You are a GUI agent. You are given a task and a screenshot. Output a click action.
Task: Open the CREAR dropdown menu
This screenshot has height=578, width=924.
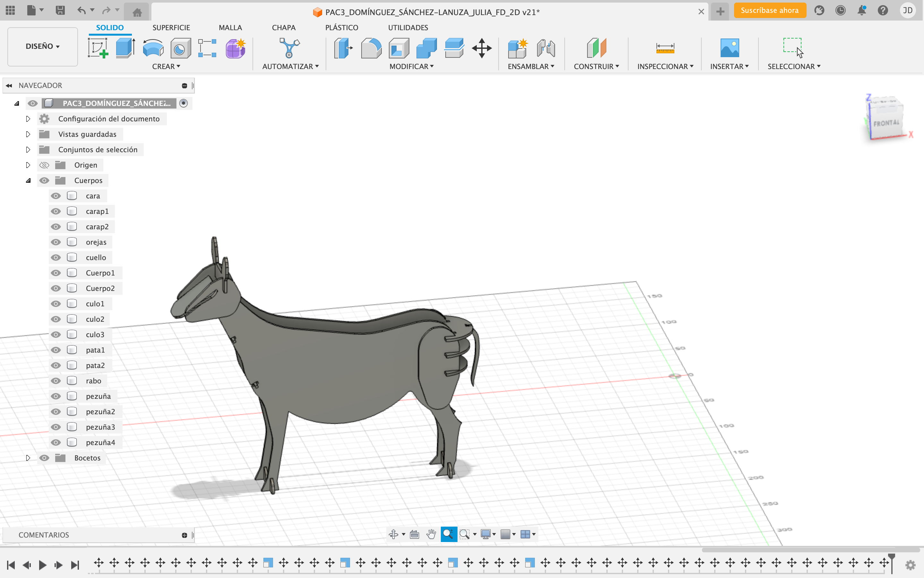(166, 66)
